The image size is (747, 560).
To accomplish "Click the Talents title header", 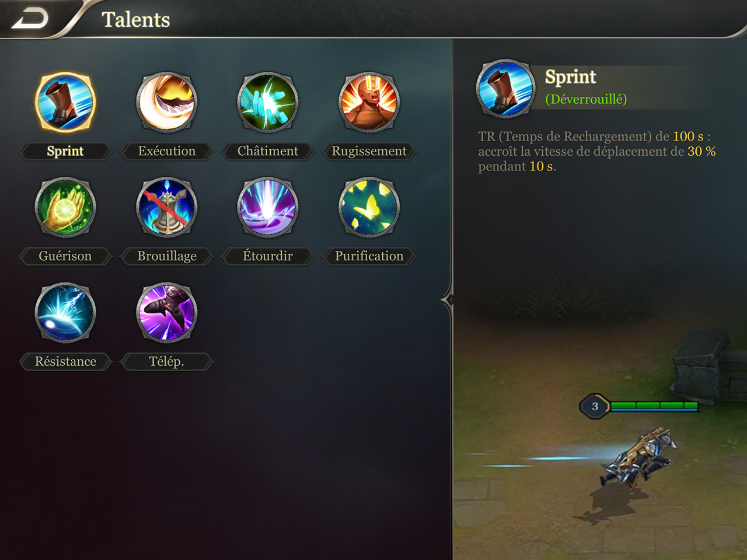I will [x=136, y=19].
